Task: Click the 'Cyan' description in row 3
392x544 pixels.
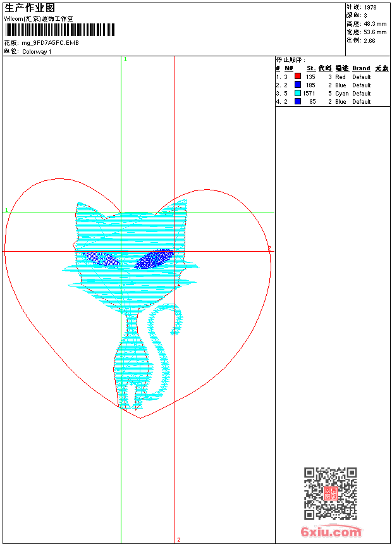Action: coord(341,94)
